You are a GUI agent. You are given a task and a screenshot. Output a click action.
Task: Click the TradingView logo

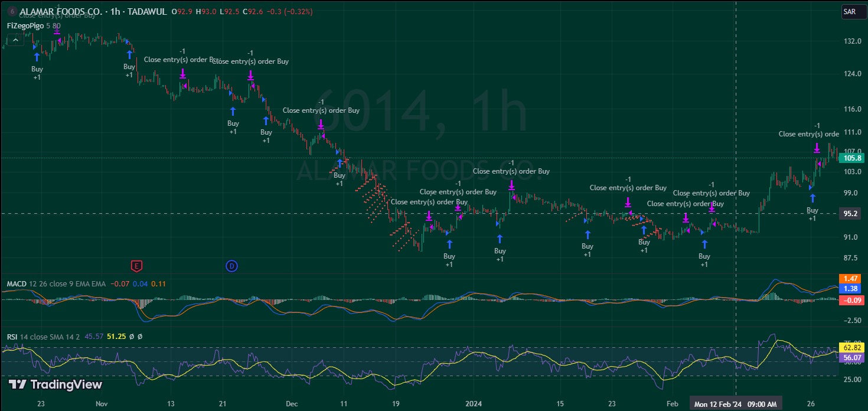coord(56,384)
